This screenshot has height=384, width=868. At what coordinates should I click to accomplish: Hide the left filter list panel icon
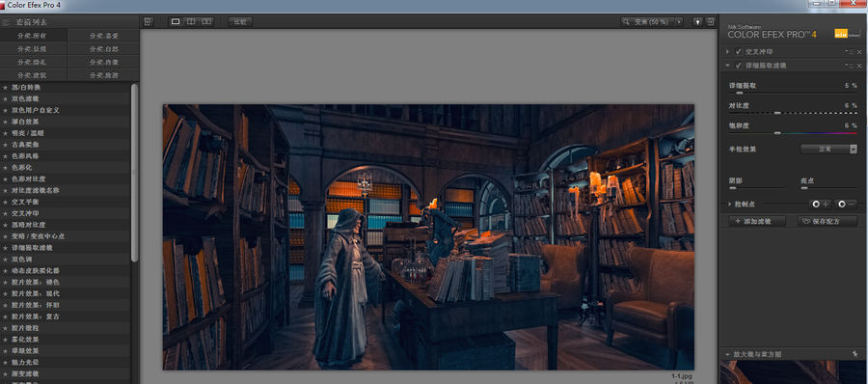[148, 21]
